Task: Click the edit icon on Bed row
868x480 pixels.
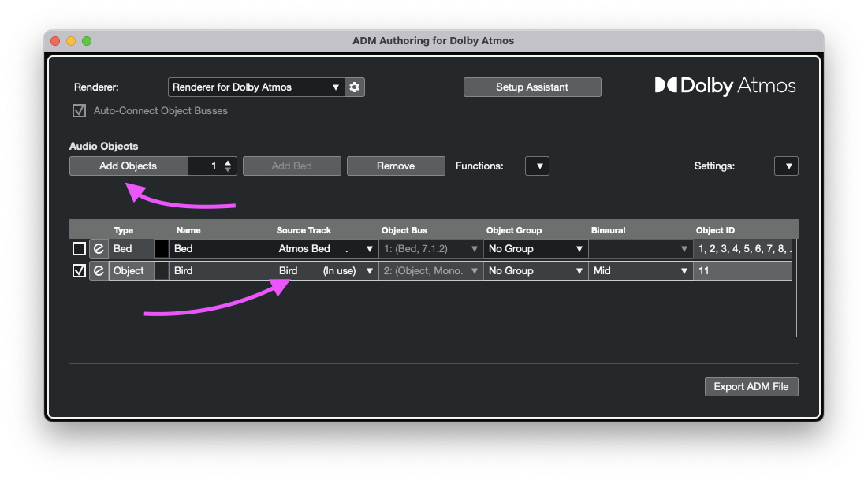Action: point(99,249)
